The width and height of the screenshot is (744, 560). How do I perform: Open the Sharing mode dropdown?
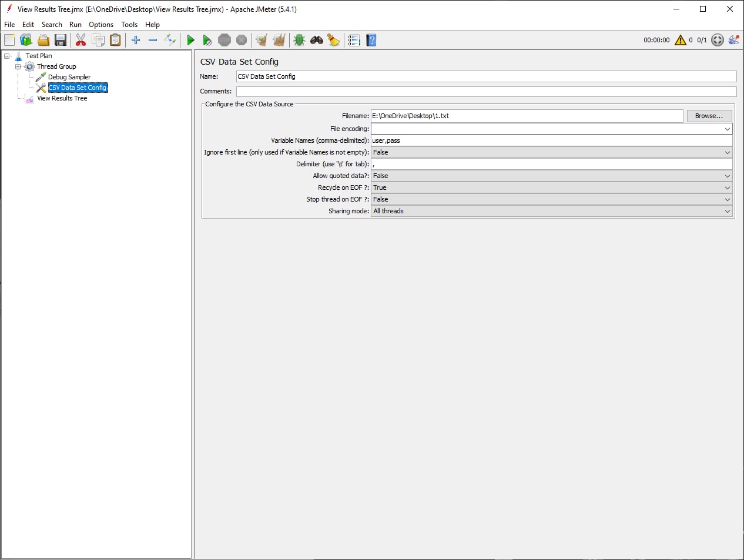click(x=552, y=211)
